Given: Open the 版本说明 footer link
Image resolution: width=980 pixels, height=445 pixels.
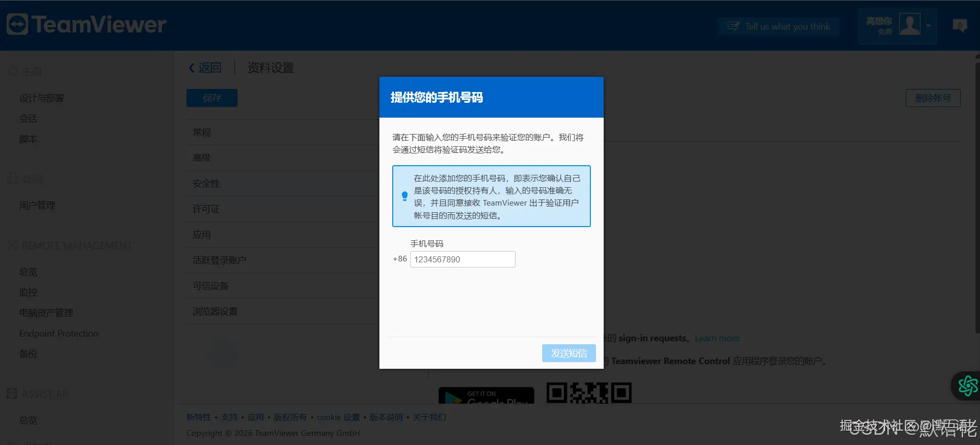Looking at the screenshot, I should coord(386,417).
